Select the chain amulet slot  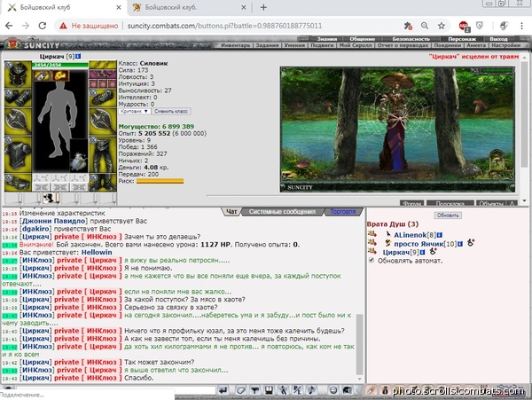point(103,65)
